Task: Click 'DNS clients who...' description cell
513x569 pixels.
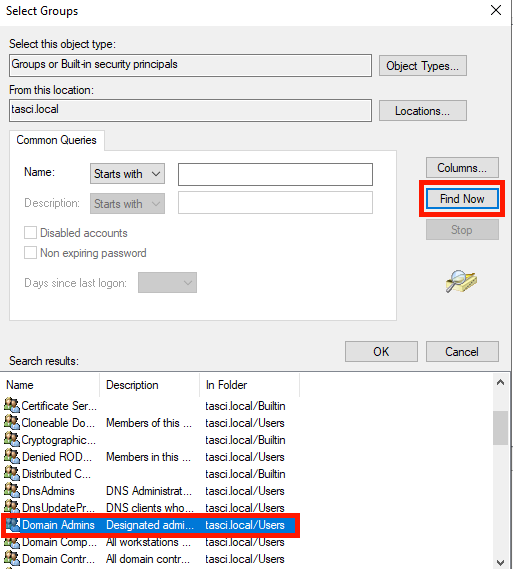Action: point(150,508)
